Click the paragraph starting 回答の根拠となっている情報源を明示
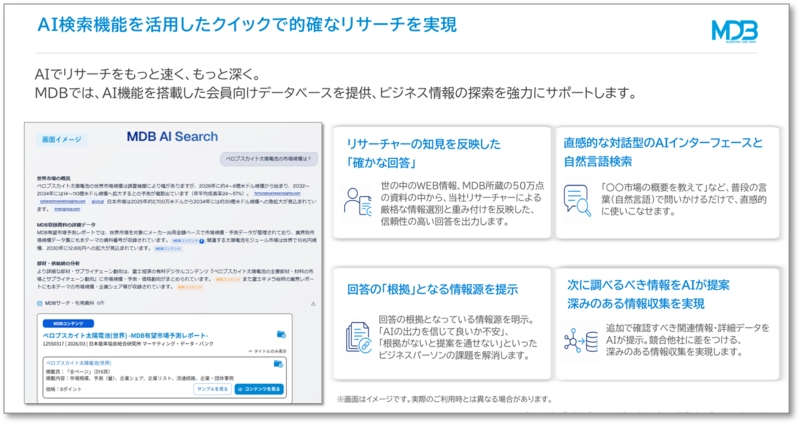Screen dimensions: 800x424 coord(458,337)
